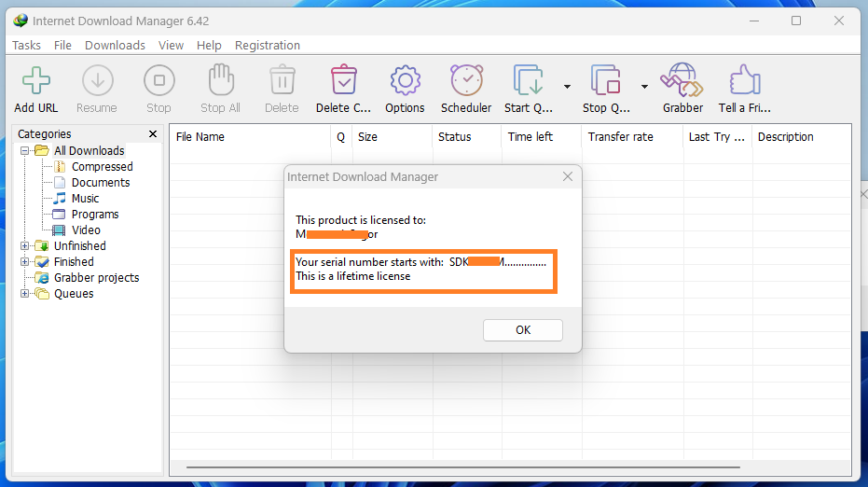Screen dimensions: 868x487
Task: Close the Categories panel
Action: 153,134
